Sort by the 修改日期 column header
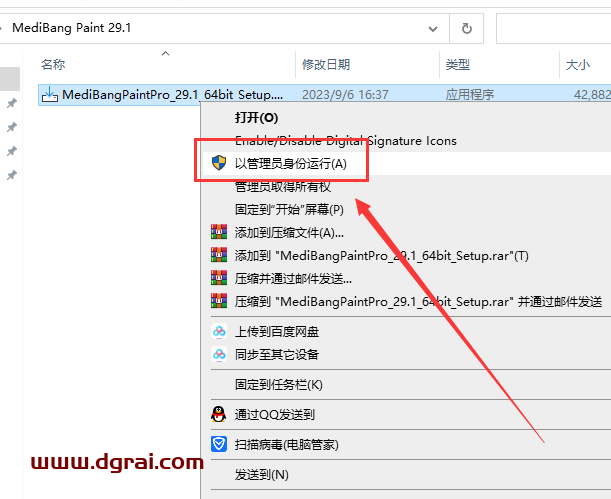Screen dimensions: 611x499 326,64
